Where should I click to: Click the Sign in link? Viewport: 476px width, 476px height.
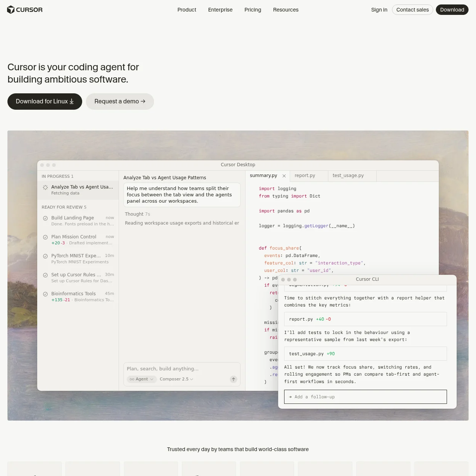point(379,10)
